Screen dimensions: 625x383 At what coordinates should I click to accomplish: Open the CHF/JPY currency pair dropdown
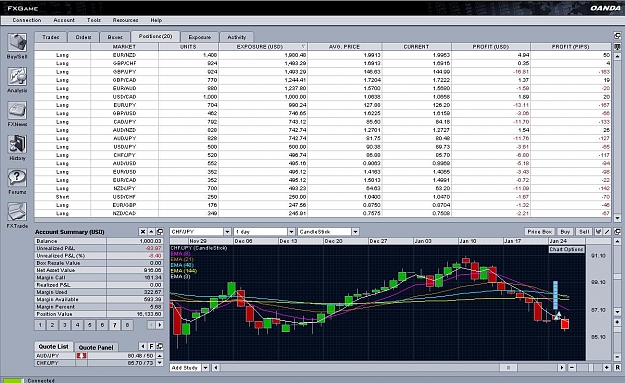point(227,232)
